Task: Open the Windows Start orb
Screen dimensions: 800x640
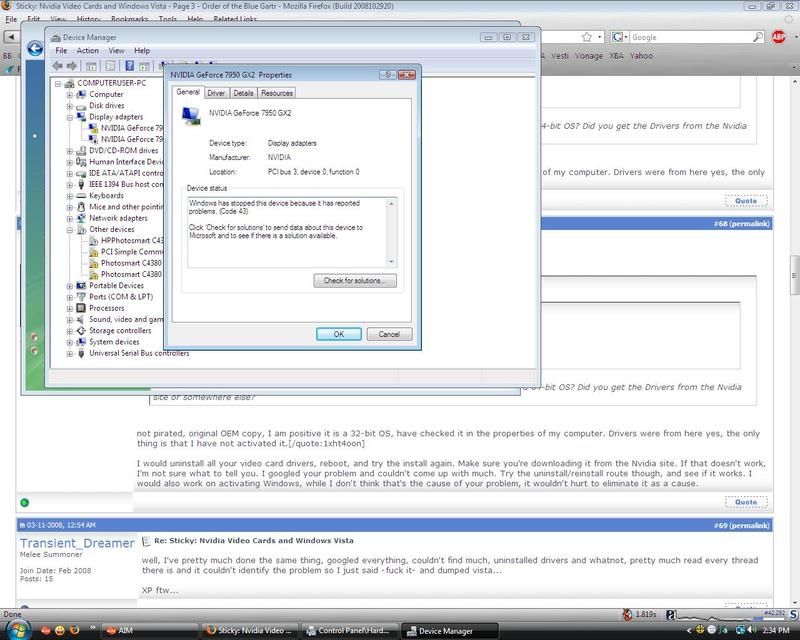Action: pyautogui.click(x=18, y=630)
